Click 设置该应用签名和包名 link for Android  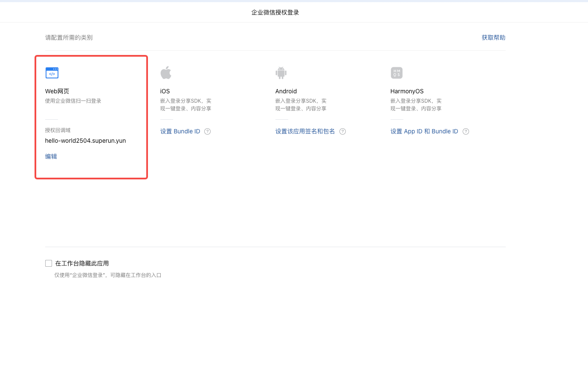305,132
